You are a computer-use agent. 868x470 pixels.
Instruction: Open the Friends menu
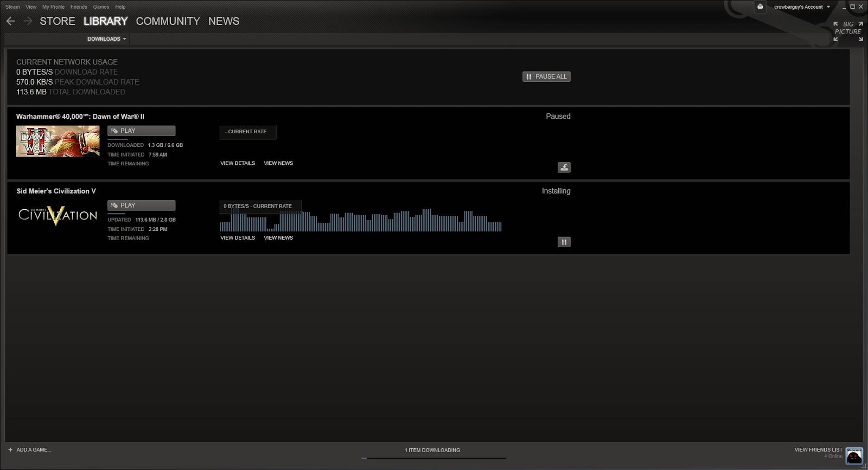click(x=79, y=7)
